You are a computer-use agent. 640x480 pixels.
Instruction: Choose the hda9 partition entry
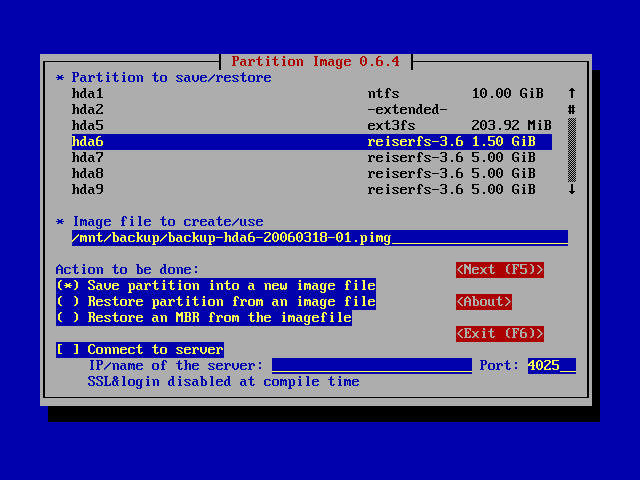point(300,189)
